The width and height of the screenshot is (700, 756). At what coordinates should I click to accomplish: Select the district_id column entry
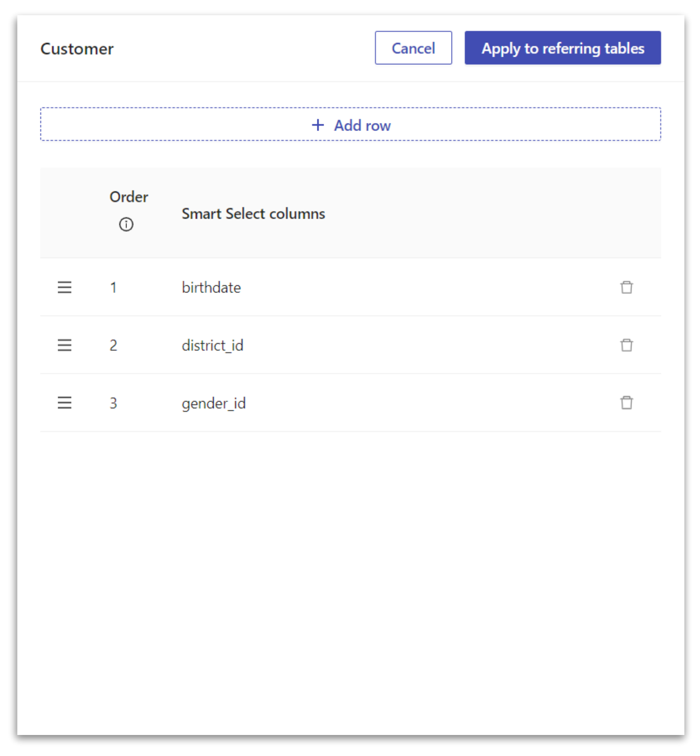(212, 345)
